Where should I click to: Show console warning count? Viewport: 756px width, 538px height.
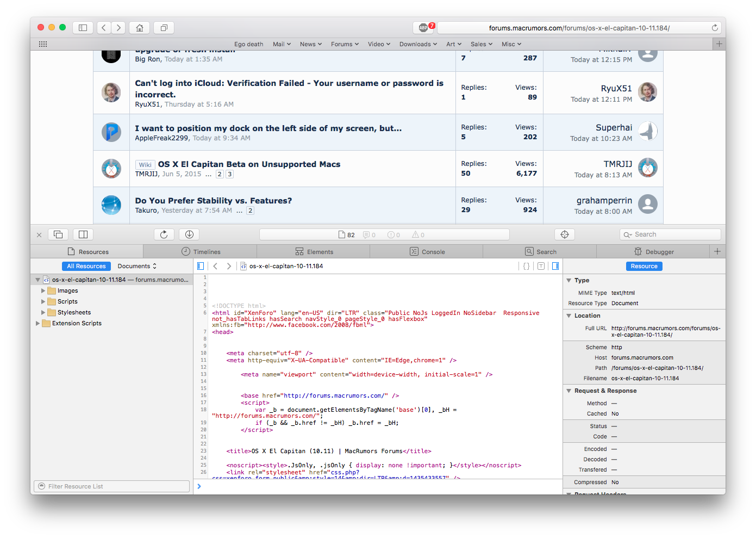(x=418, y=235)
